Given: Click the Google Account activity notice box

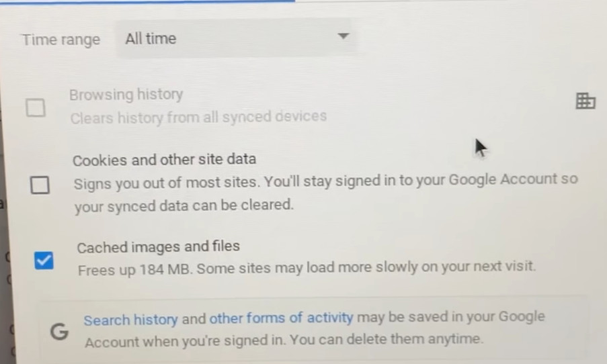Looking at the screenshot, I should click(313, 329).
